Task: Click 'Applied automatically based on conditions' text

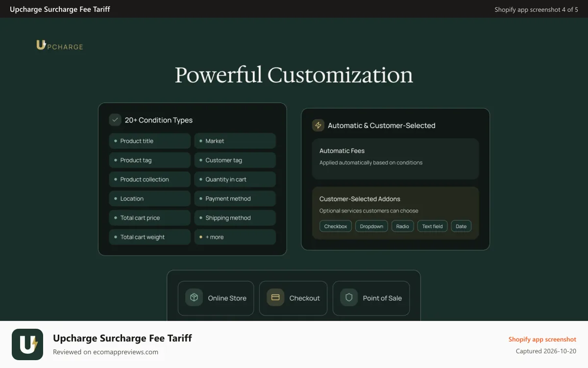Action: [371, 162]
